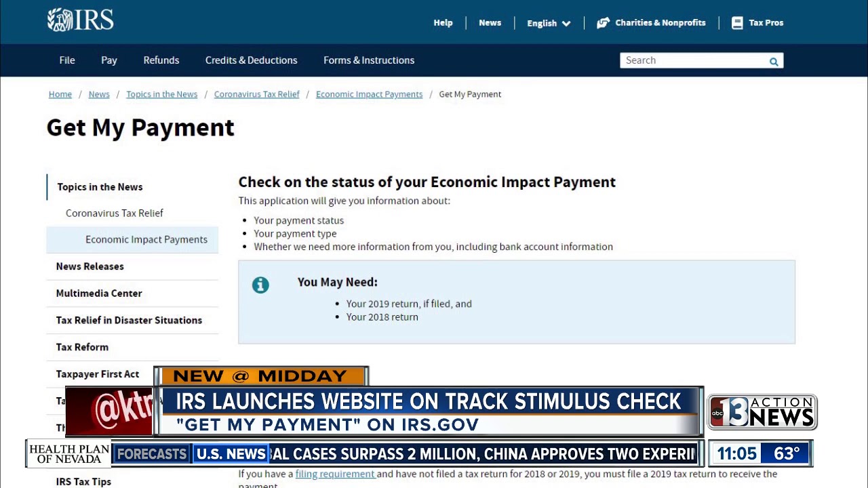Click the search magnifier icon
Viewport: 868px width, 488px height.
click(x=774, y=61)
